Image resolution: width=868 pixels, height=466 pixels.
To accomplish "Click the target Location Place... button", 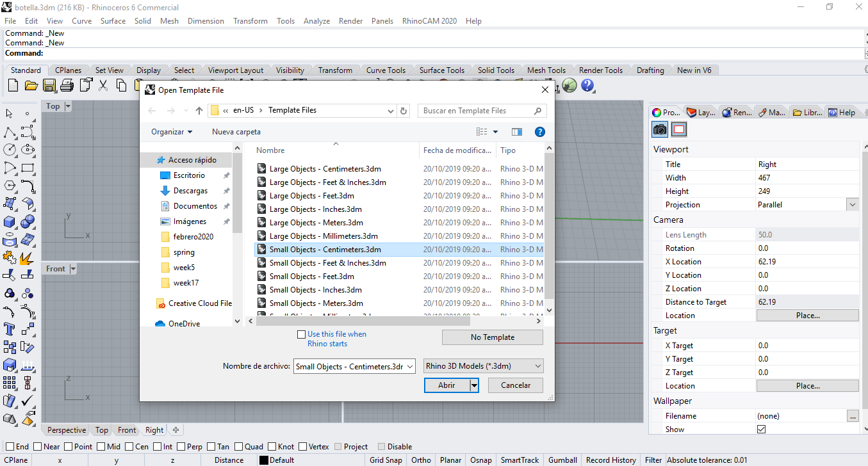I will coord(808,386).
